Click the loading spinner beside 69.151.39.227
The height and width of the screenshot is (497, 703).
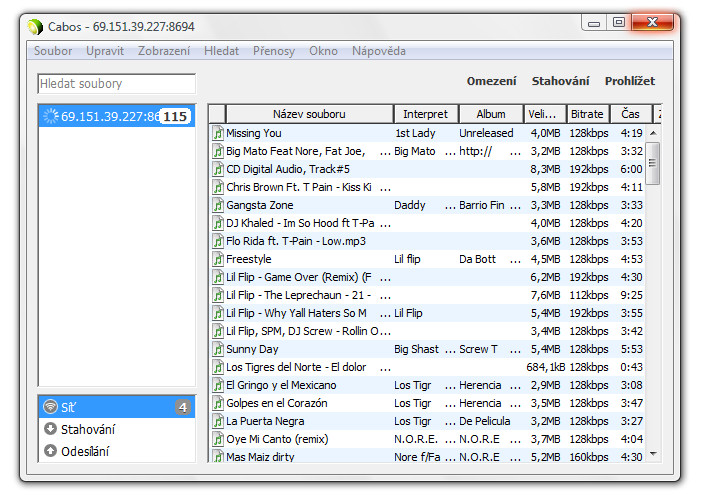click(51, 116)
